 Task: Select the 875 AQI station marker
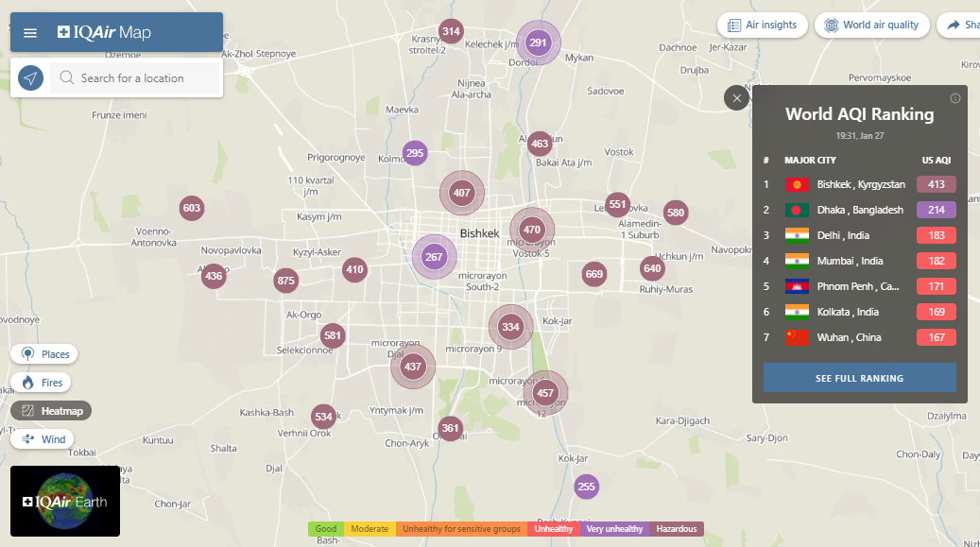(286, 281)
